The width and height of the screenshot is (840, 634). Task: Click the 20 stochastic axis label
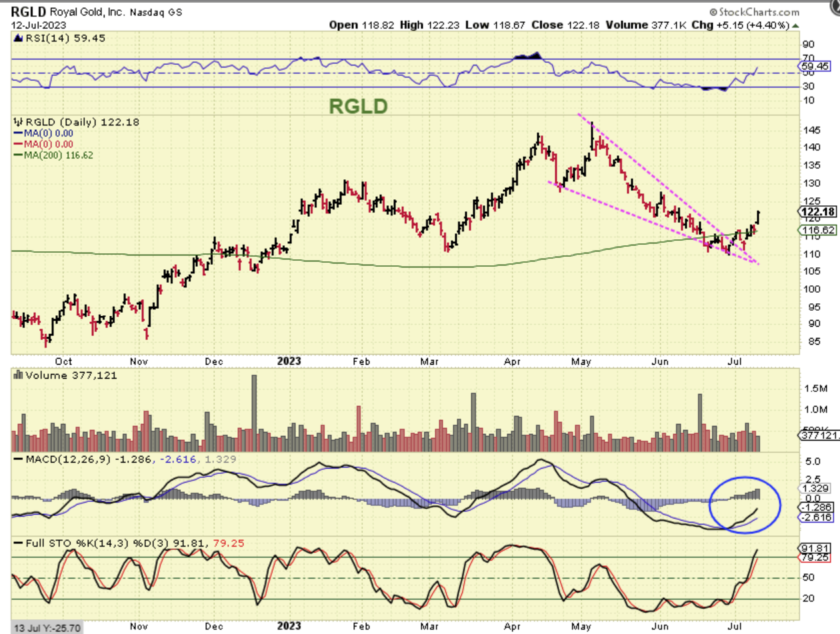pyautogui.click(x=808, y=600)
